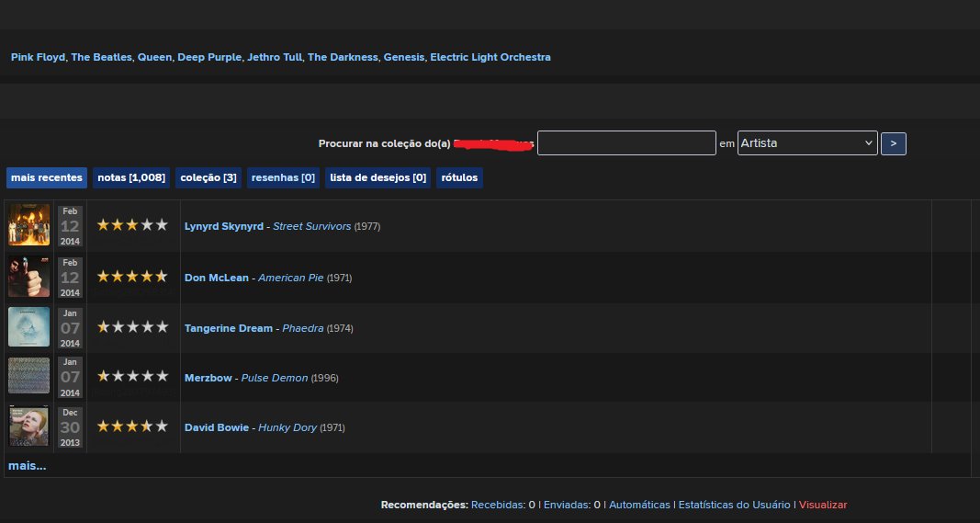The height and width of the screenshot is (523, 980).
Task: Open the lista de desejos [0] tab
Action: (378, 177)
